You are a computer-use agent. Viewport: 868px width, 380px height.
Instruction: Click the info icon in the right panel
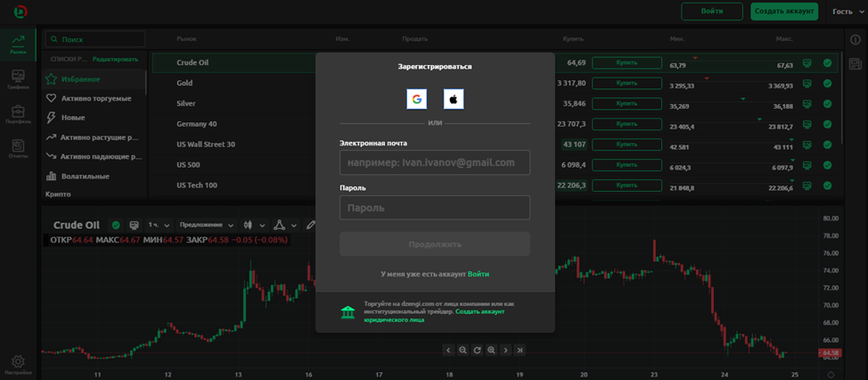click(x=854, y=39)
